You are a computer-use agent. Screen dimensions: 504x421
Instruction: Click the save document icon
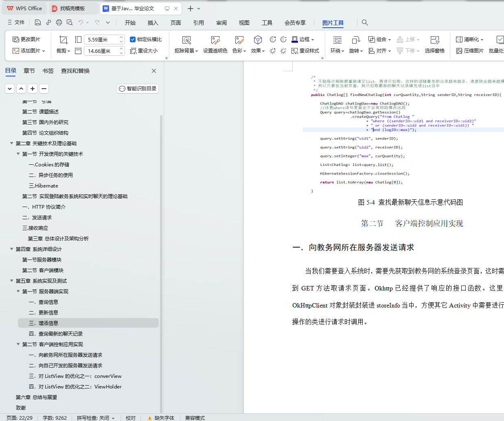point(37,22)
